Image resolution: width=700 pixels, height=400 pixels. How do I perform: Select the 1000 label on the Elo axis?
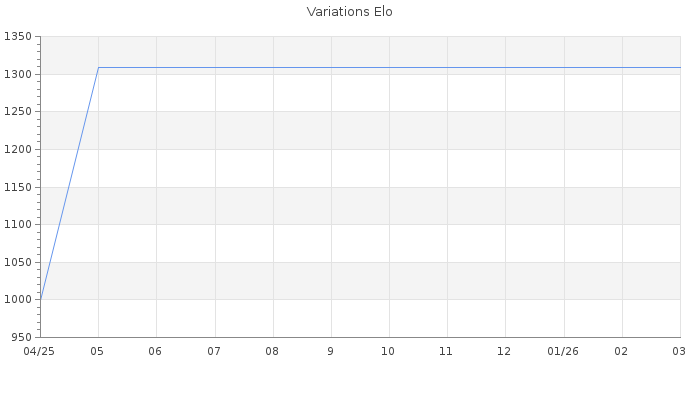coord(18,300)
